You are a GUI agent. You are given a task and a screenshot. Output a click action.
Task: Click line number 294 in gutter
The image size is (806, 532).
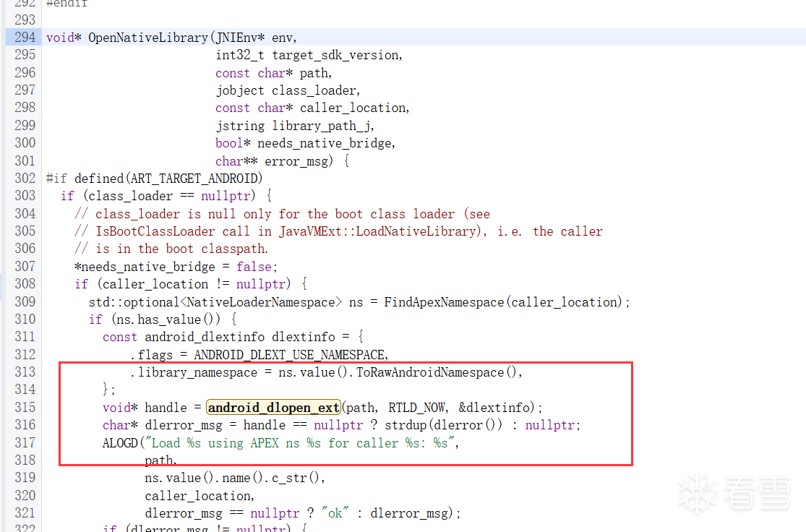click(25, 38)
